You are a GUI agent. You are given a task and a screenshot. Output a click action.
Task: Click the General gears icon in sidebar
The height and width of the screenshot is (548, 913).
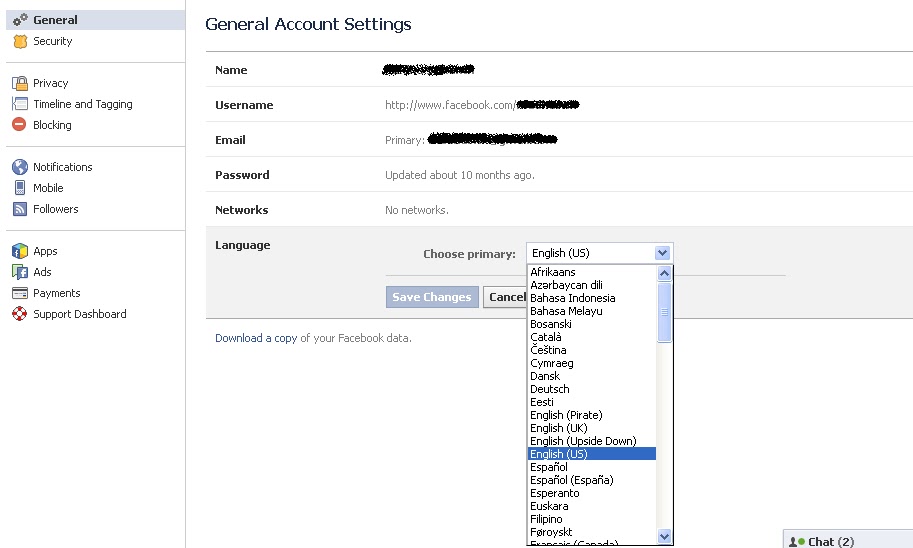(20, 20)
